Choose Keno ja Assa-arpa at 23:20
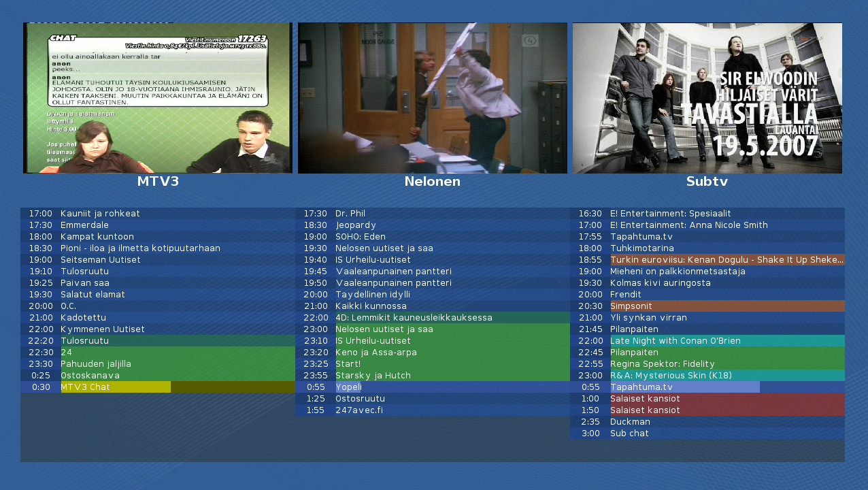This screenshot has width=868, height=490. (433, 353)
